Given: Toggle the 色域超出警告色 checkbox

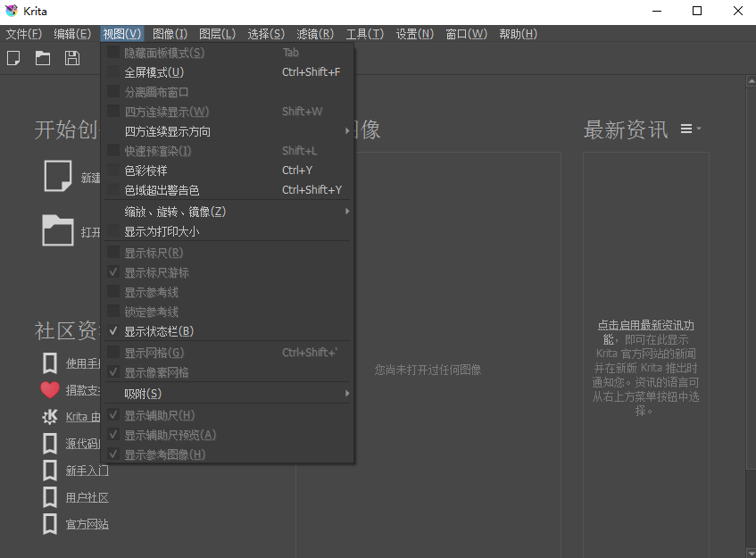Looking at the screenshot, I should click(x=113, y=190).
